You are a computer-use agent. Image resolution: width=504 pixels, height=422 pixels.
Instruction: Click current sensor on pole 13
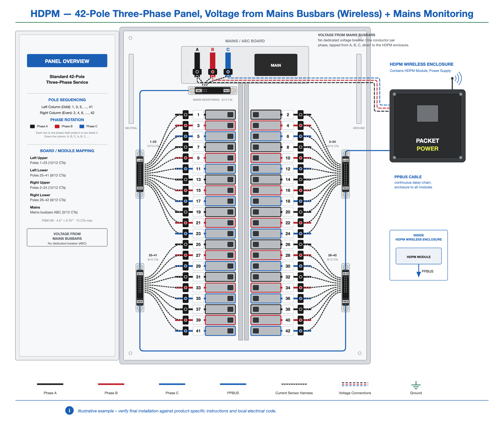[186, 179]
